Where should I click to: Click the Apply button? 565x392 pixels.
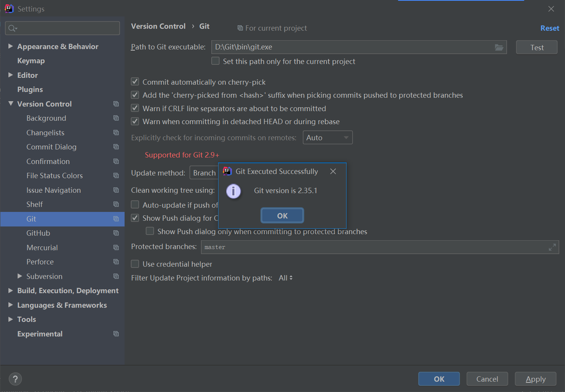click(535, 379)
